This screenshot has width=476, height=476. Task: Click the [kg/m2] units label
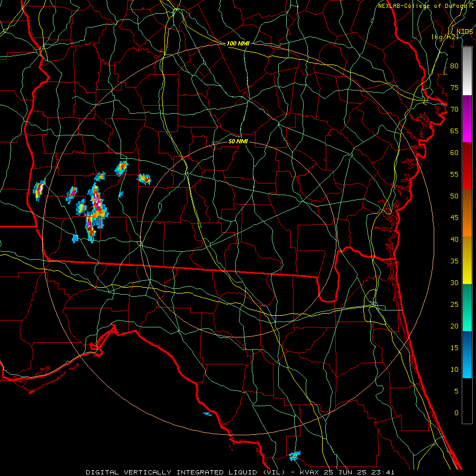[445, 37]
